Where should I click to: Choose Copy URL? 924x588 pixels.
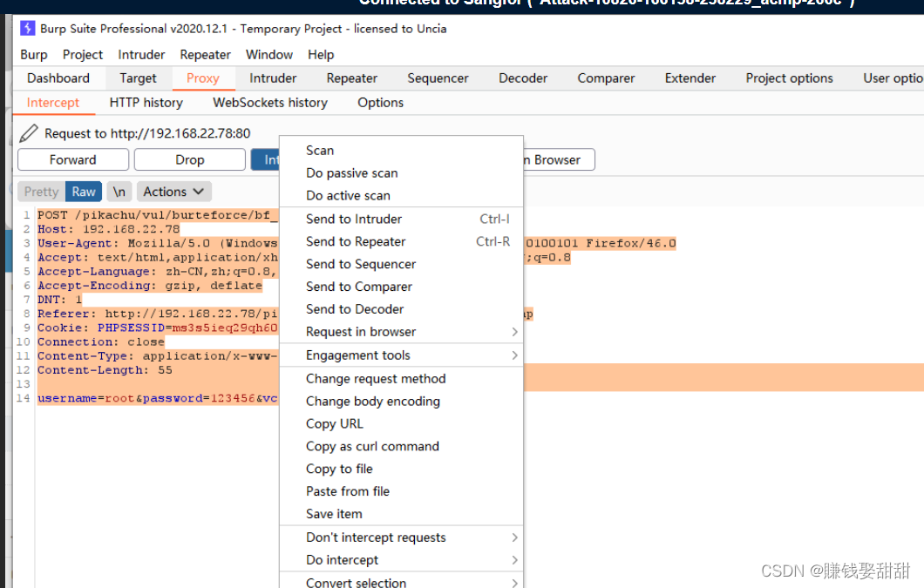coord(401,423)
